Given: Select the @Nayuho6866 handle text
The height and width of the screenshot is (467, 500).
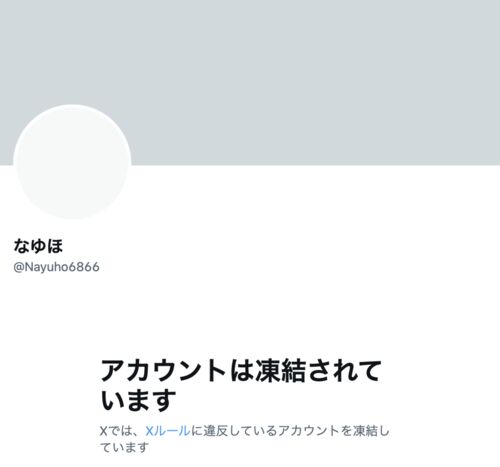Looking at the screenshot, I should coord(56,267).
